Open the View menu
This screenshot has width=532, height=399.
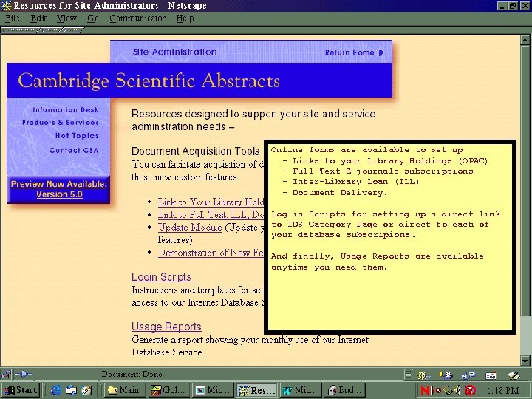(66, 18)
